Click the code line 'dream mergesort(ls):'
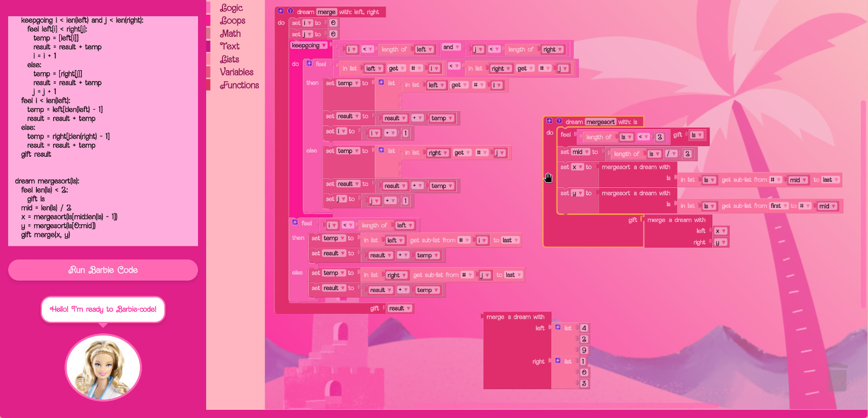Viewport: 868px width, 418px height. [x=47, y=181]
